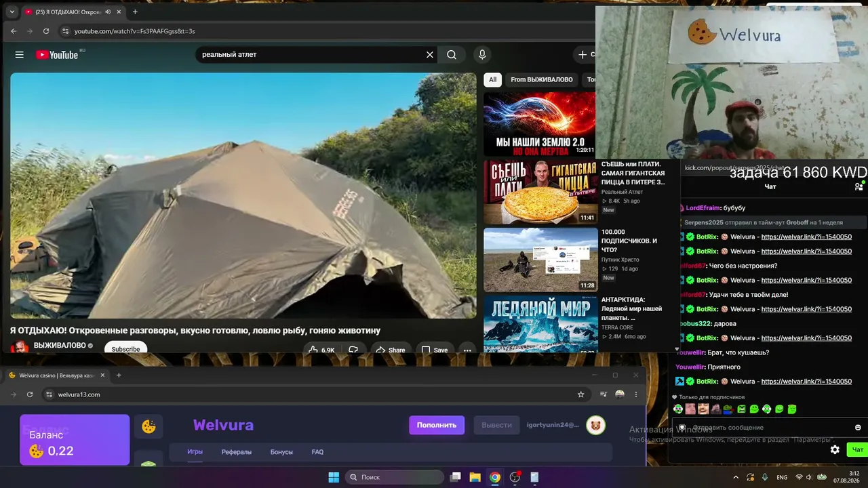Select the All filter chip

point(493,80)
